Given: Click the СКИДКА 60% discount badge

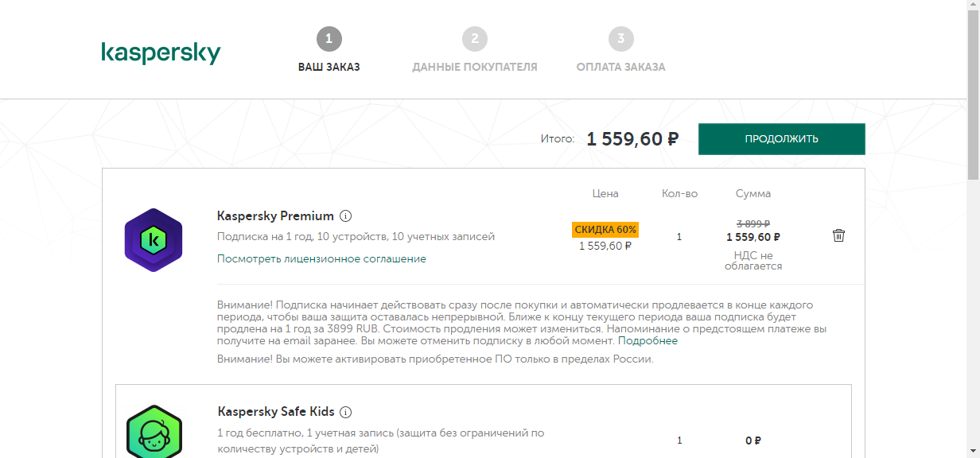Looking at the screenshot, I should tap(605, 230).
